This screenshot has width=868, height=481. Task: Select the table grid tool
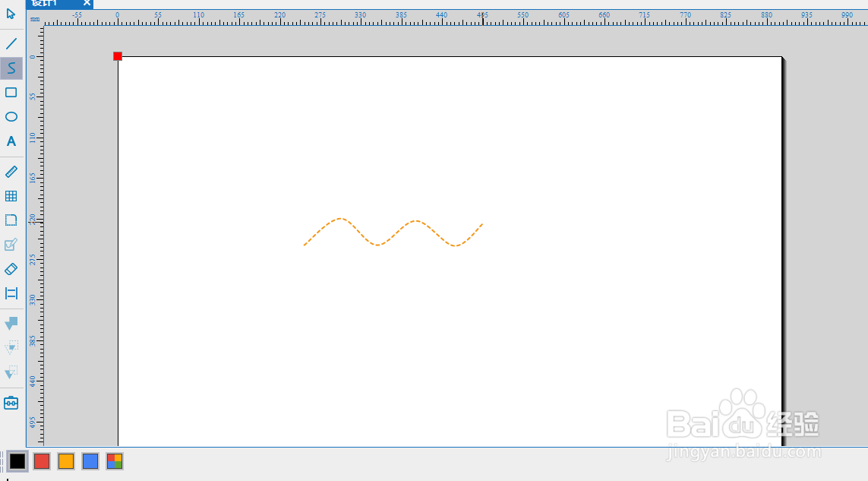(11, 196)
